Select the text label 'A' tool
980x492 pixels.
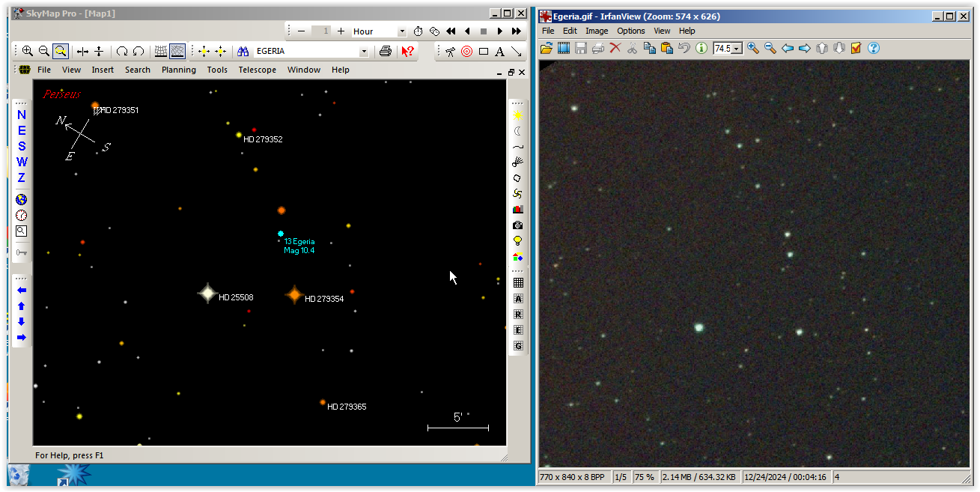coord(500,51)
